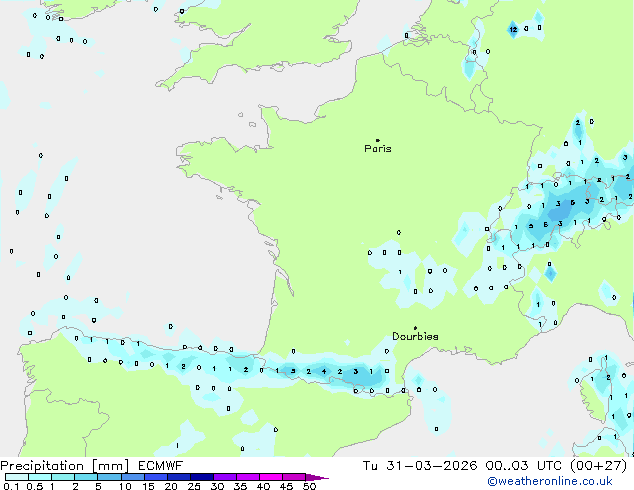The height and width of the screenshot is (490, 634).
Task: Click the Dourbies city label
Action: coord(415,336)
